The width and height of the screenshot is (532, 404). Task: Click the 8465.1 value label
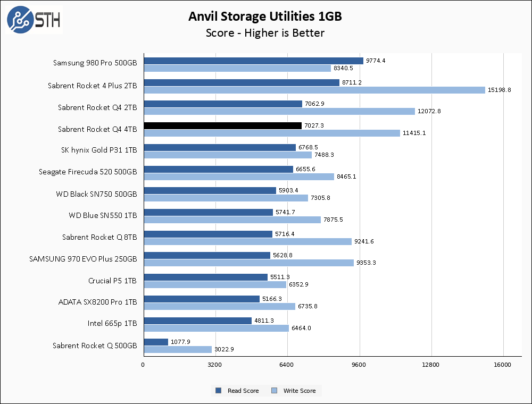[346, 176]
